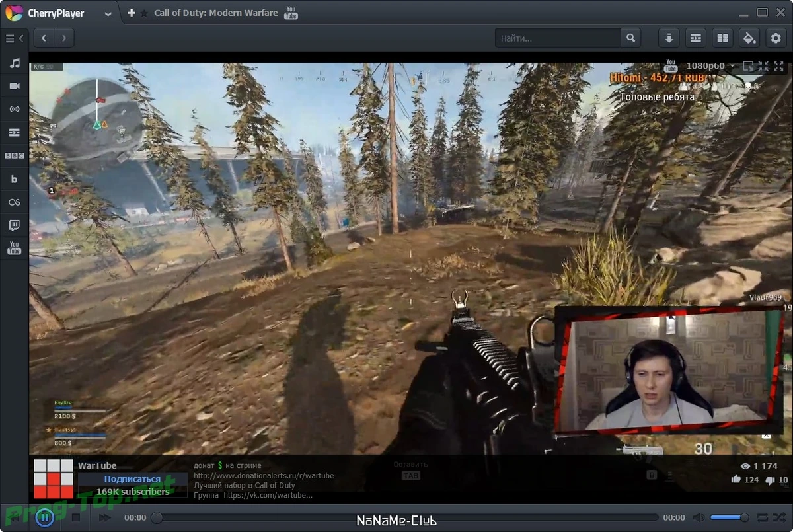Click the shrink-to-window arrows icon

pos(765,66)
